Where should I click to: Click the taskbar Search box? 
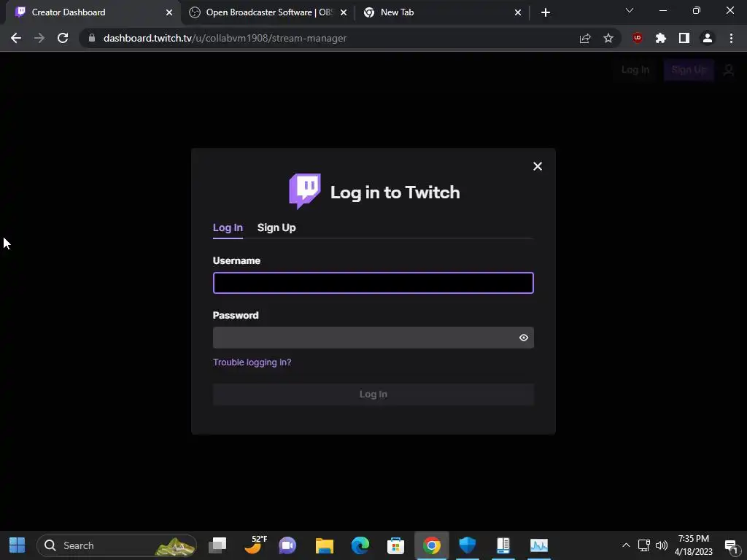coord(116,545)
